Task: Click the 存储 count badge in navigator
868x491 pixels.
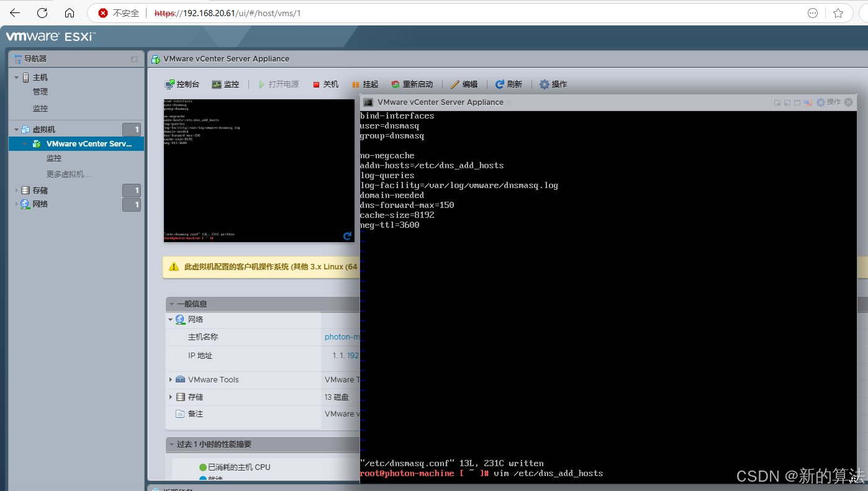Action: point(132,191)
